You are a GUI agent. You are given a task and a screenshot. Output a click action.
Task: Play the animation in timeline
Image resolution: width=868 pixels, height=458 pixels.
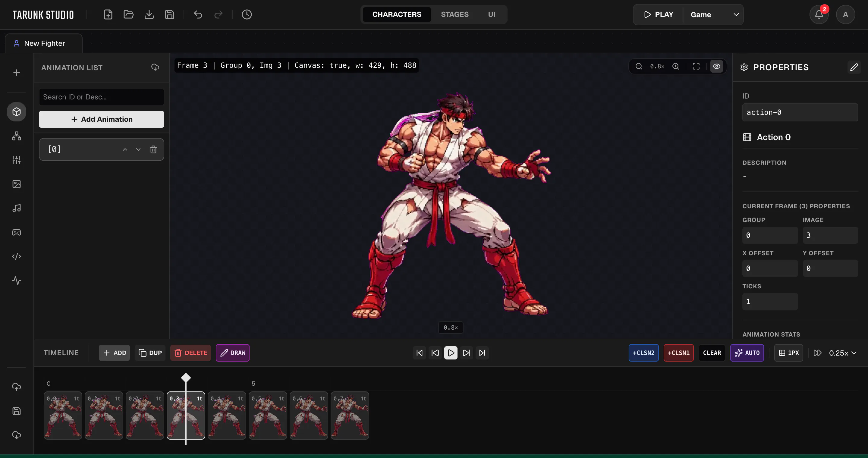451,353
